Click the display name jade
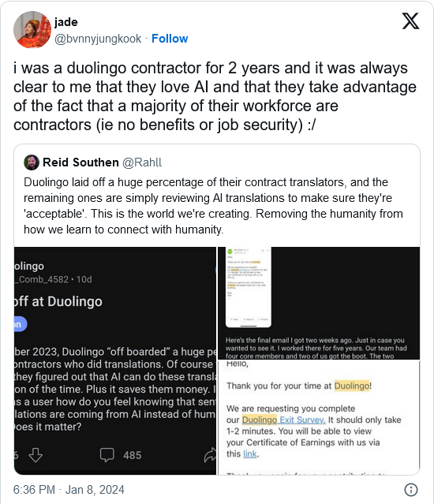The image size is (434, 504). click(x=66, y=22)
